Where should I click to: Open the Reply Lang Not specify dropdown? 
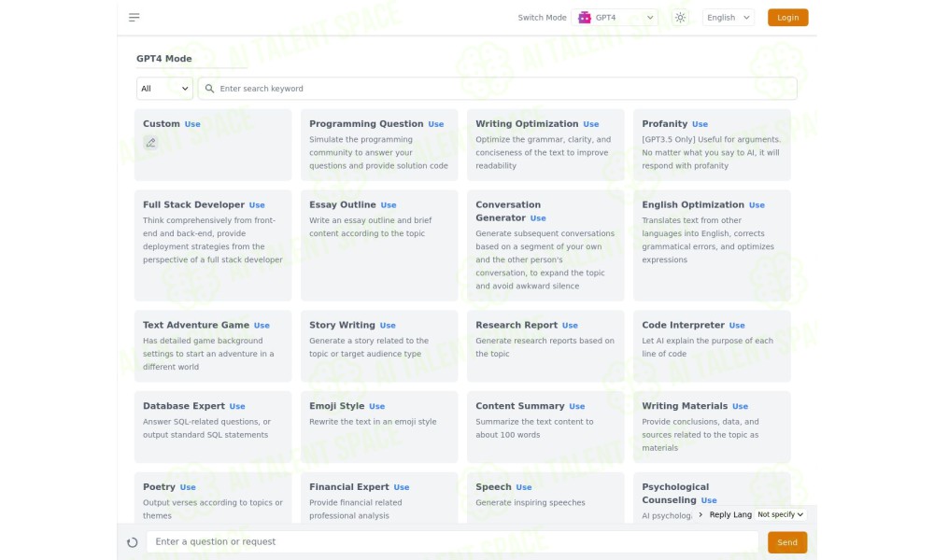(780, 514)
